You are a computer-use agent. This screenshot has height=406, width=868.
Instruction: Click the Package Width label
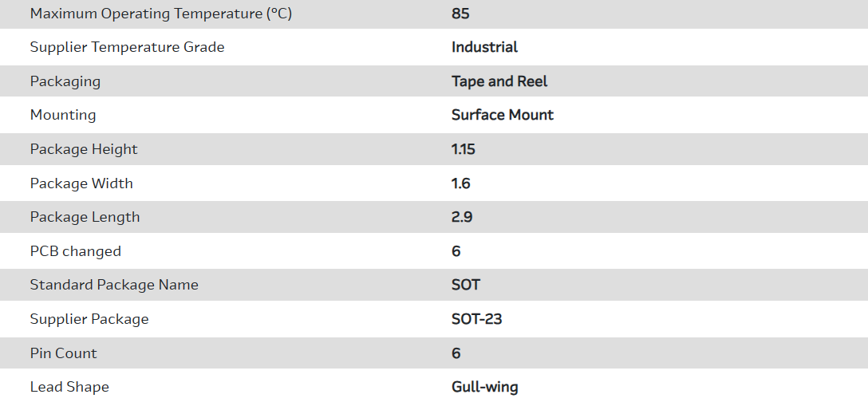pos(81,183)
